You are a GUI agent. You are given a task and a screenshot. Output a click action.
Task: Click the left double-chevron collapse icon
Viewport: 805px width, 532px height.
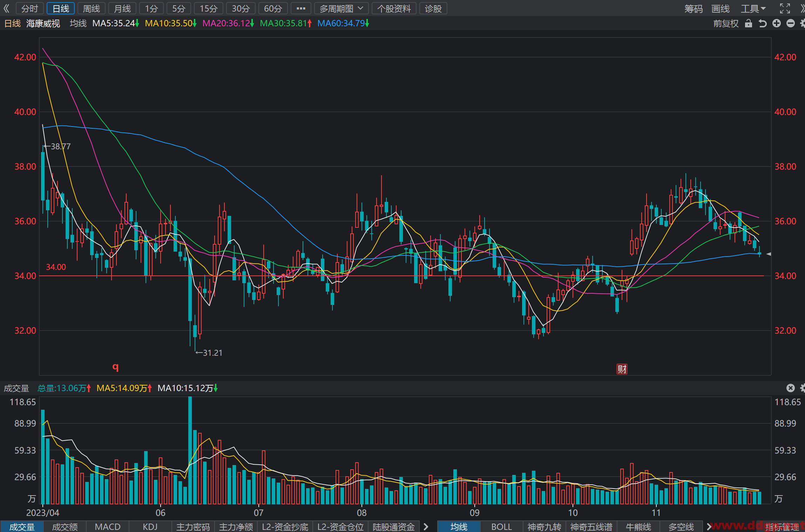[x=6, y=8]
